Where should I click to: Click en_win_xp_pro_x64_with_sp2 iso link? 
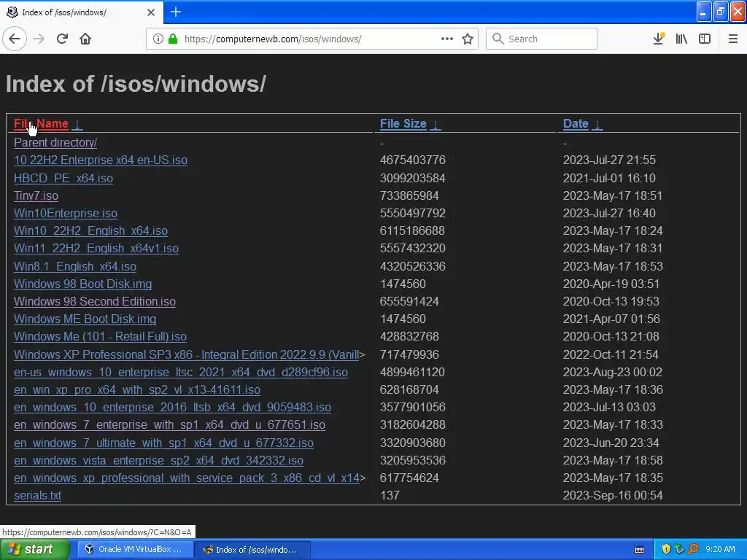point(137,390)
